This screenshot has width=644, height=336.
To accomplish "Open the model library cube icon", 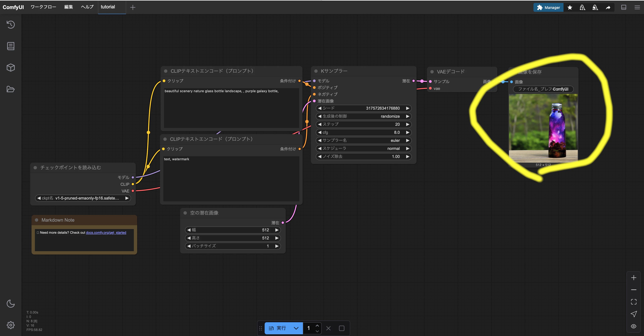I will point(11,68).
